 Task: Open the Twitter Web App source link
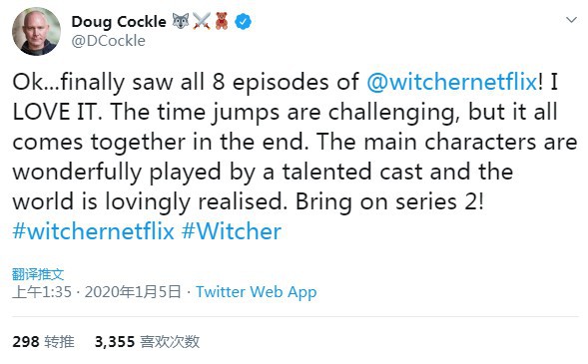[257, 292]
